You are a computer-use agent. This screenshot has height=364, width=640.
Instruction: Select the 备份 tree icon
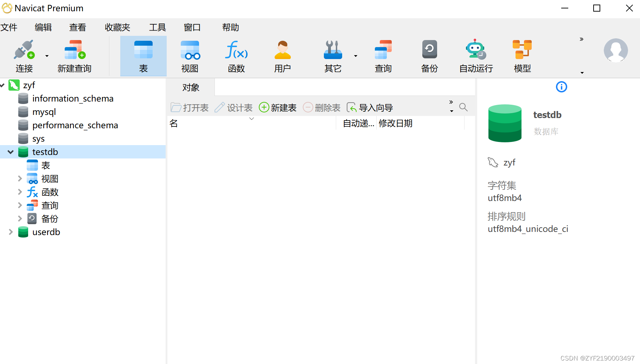(32, 219)
